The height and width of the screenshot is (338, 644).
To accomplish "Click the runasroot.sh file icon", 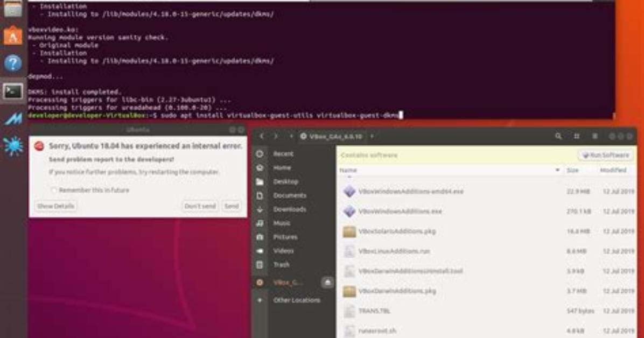I will [x=349, y=330].
